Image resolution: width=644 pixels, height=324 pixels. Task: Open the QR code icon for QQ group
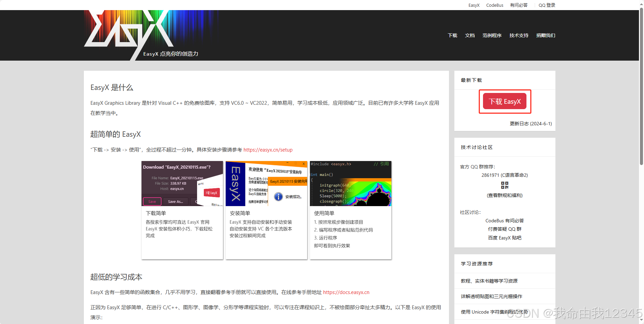(505, 185)
